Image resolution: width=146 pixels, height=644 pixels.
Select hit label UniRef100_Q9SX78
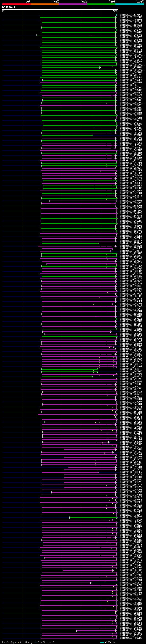coord(131,63)
